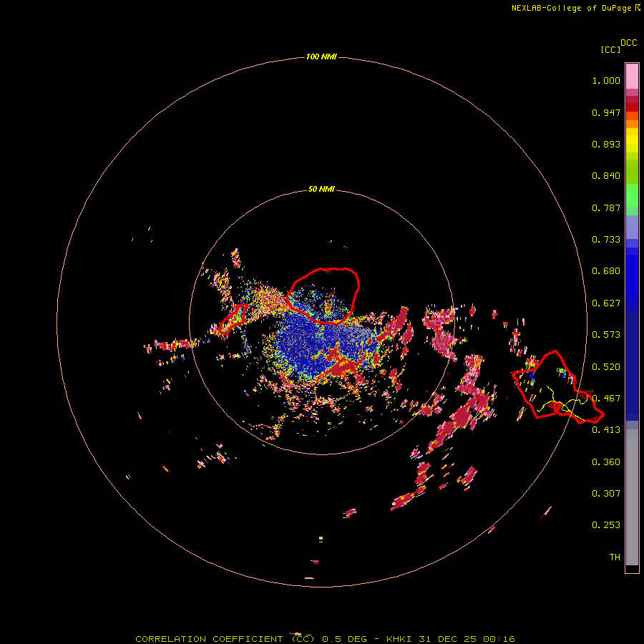Click the TH label on the color scale
The image size is (644, 644).
tap(615, 557)
